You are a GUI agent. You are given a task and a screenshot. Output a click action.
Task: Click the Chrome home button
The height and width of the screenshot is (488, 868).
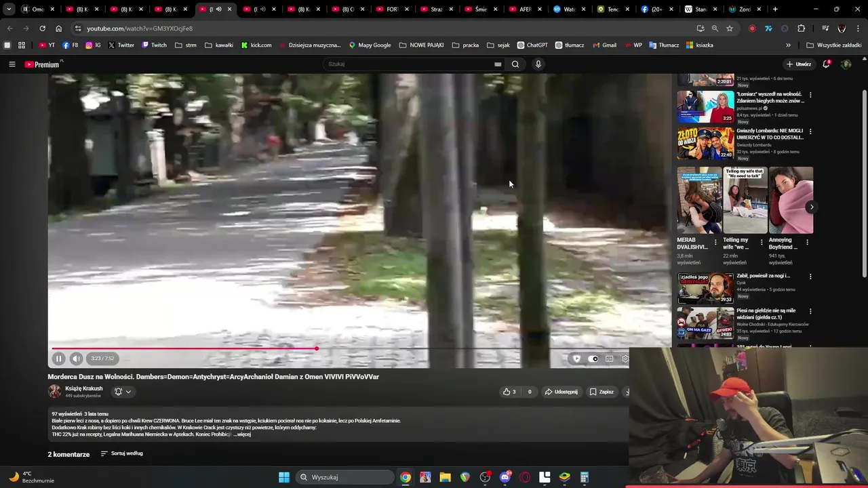(x=58, y=28)
